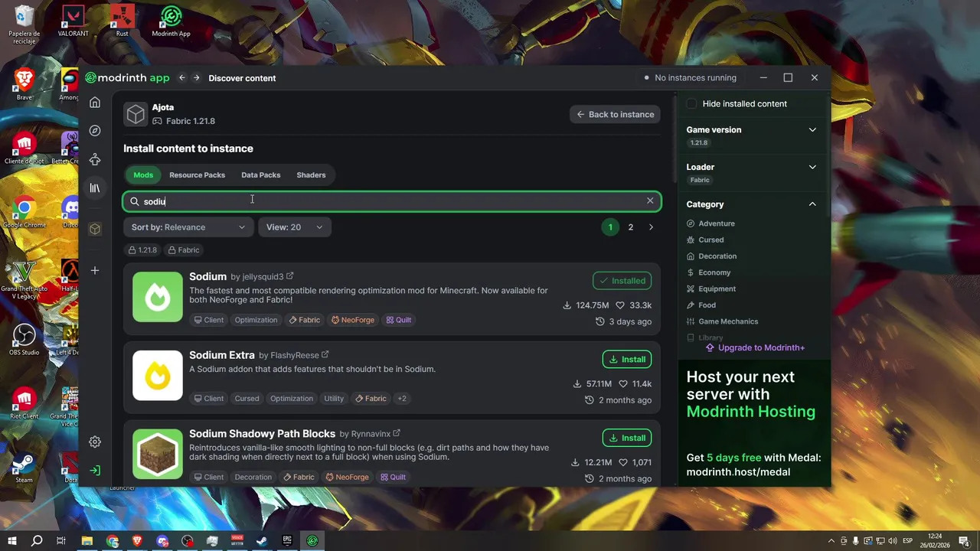
Task: Toggle Adventure category filter
Action: pyautogui.click(x=710, y=223)
